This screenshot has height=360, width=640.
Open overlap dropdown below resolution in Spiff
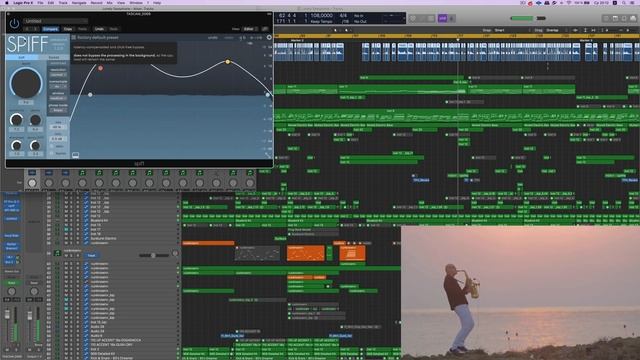pyautogui.click(x=58, y=87)
